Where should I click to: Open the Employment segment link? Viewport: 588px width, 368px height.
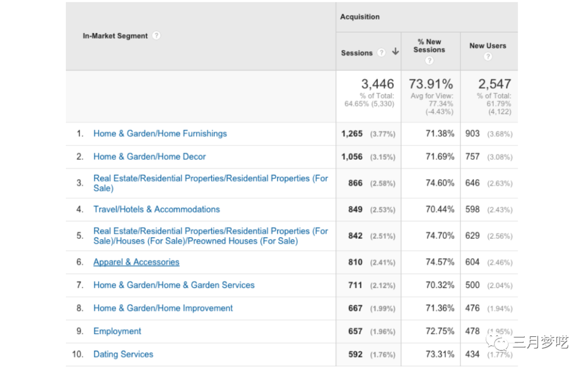(x=117, y=331)
